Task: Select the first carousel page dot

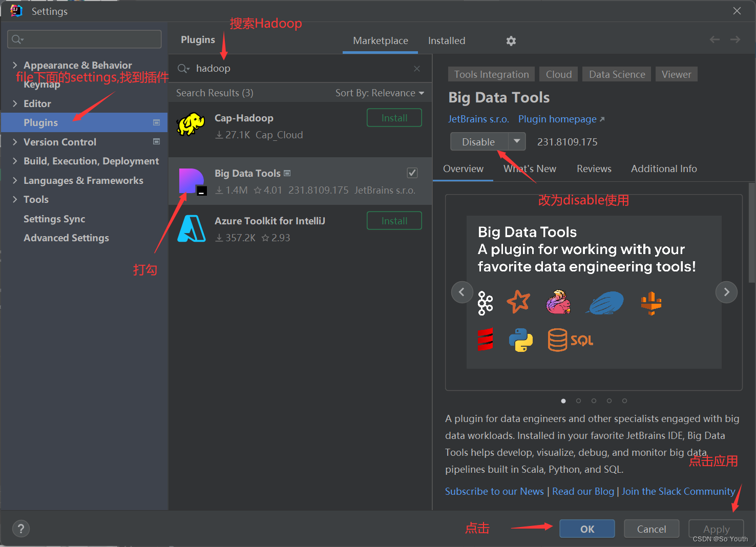Action: (563, 401)
